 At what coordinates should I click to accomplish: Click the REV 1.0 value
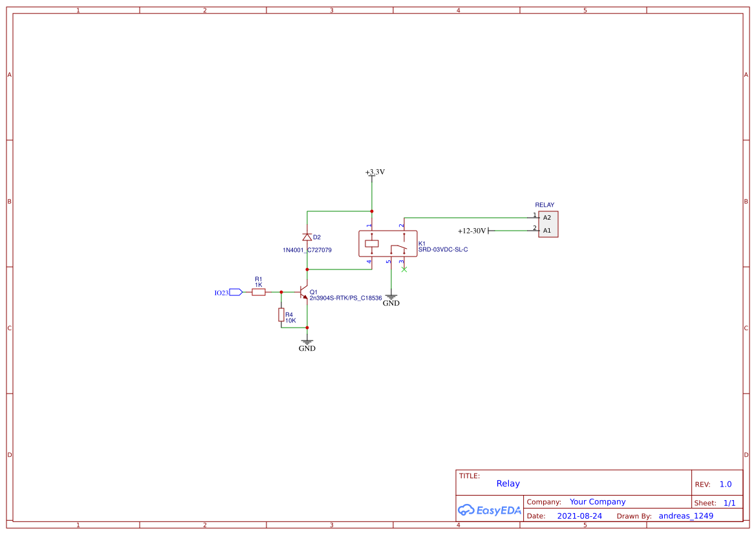pos(726,483)
